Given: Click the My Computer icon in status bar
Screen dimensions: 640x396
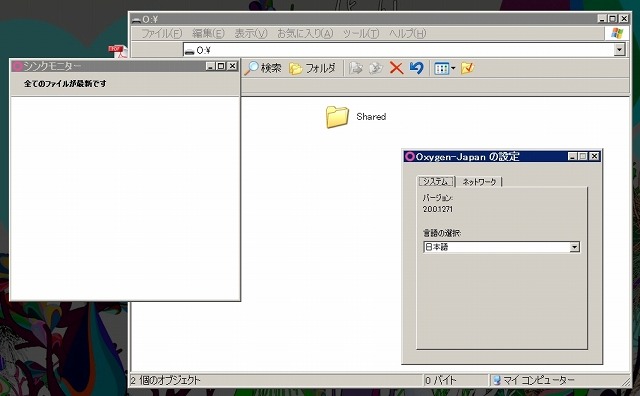Looking at the screenshot, I should tap(496, 380).
